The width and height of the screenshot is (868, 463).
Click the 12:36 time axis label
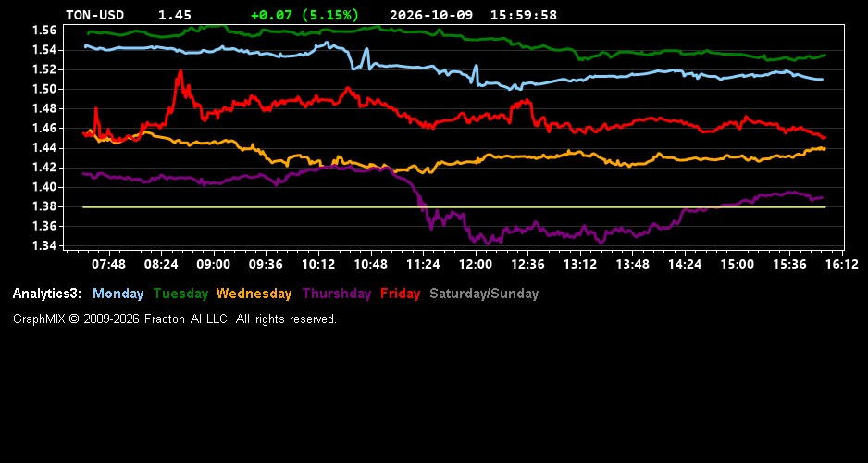(528, 265)
